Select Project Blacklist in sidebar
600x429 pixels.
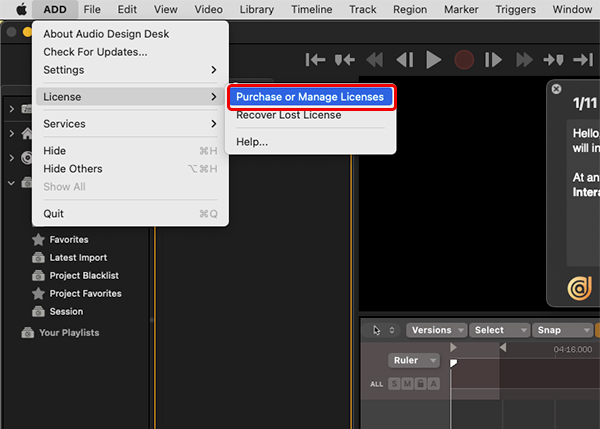tap(84, 276)
